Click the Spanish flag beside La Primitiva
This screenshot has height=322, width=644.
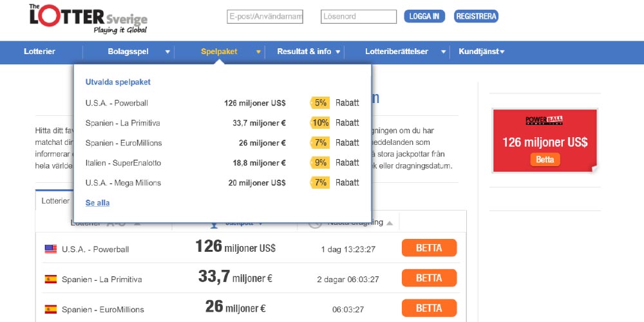coord(50,279)
